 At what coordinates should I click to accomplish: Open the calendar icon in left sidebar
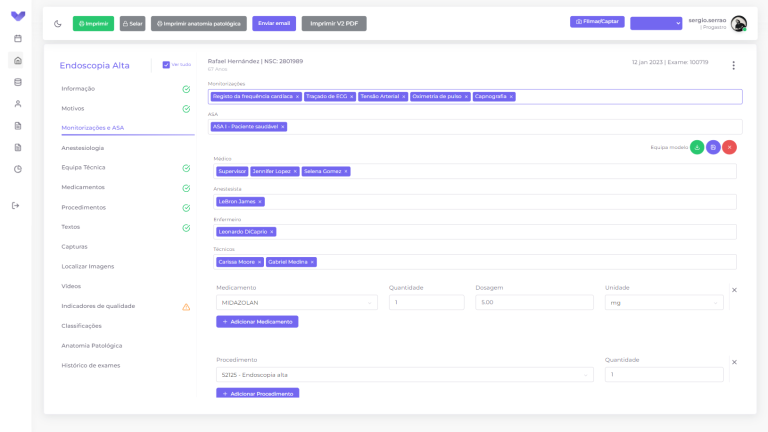pyautogui.click(x=18, y=38)
